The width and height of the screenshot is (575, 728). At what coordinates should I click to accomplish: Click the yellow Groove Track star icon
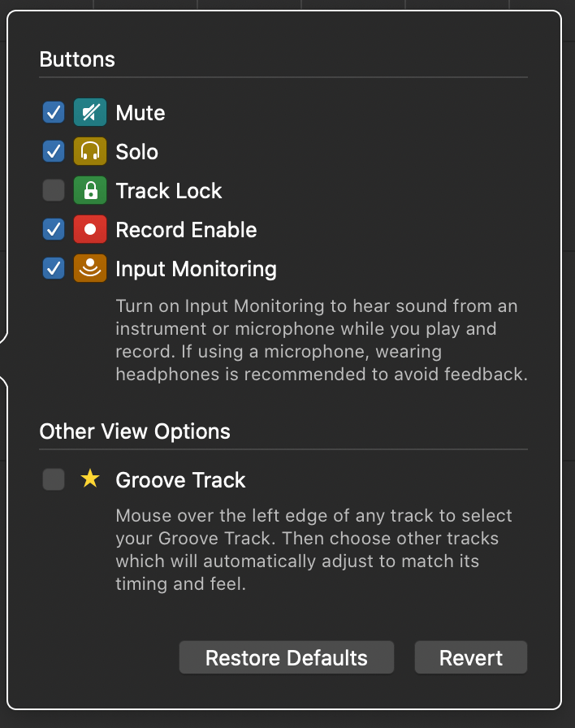click(x=90, y=479)
